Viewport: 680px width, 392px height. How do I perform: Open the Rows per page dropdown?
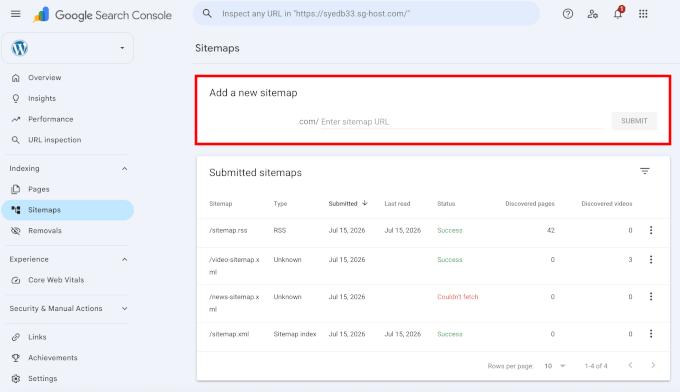tap(555, 366)
